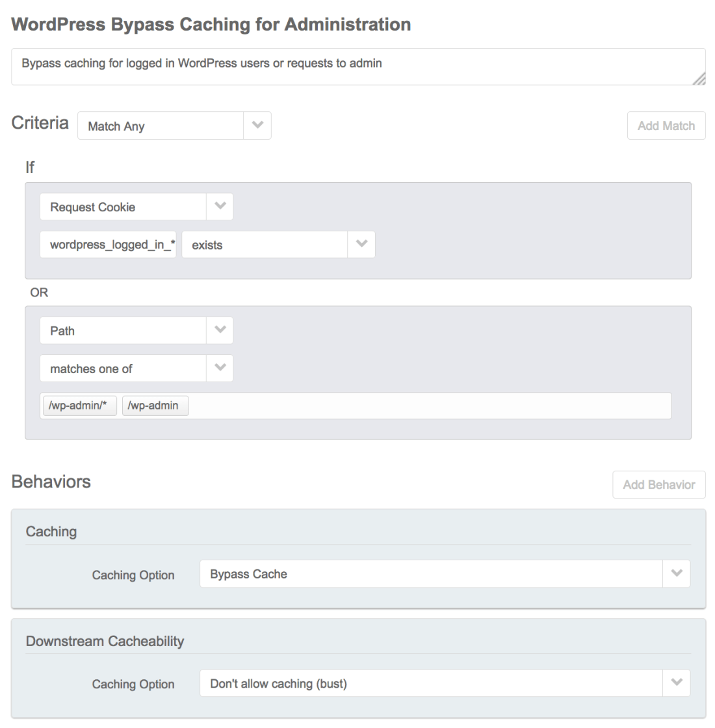Click the wordpress_logged_in_* cookie name field
Screen dimensions: 715x728
(x=108, y=245)
